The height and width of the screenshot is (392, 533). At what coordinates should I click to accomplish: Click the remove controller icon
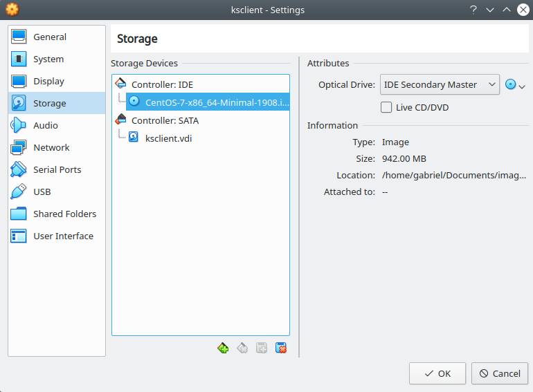[242, 348]
